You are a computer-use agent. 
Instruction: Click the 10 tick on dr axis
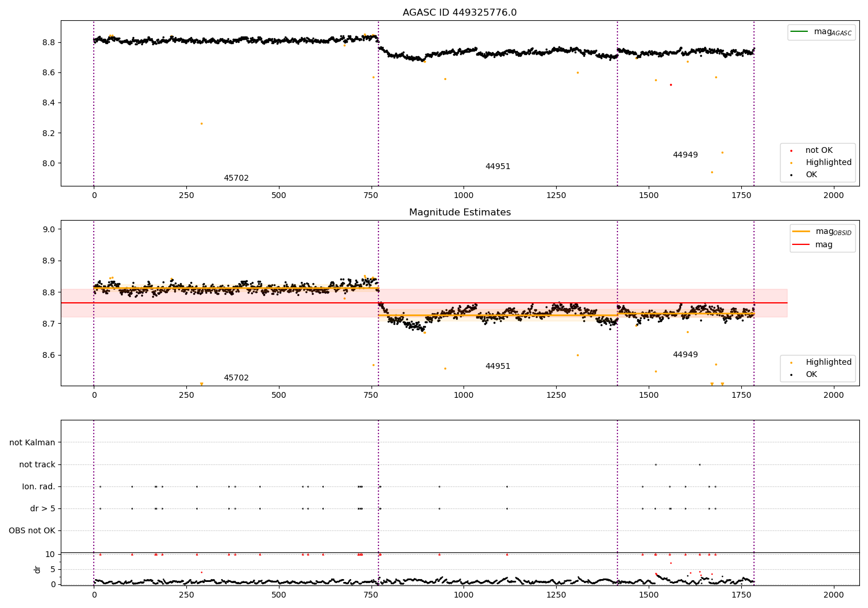[50, 555]
